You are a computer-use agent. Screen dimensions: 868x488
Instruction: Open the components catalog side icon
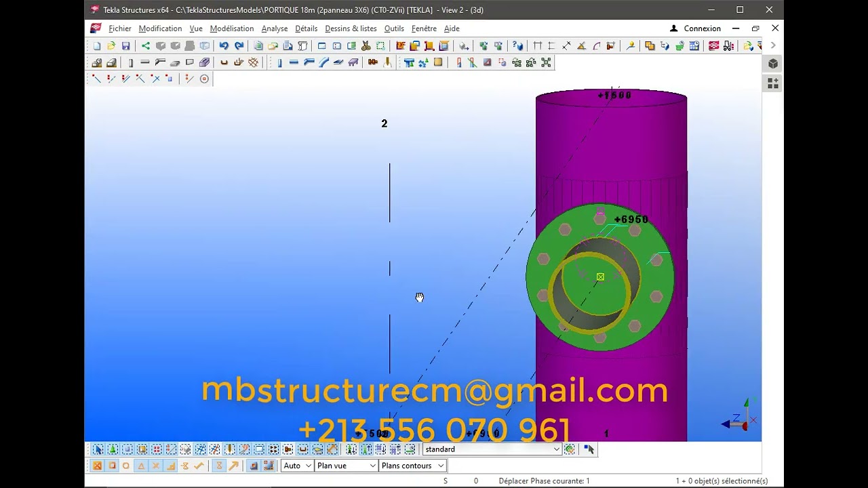(773, 83)
